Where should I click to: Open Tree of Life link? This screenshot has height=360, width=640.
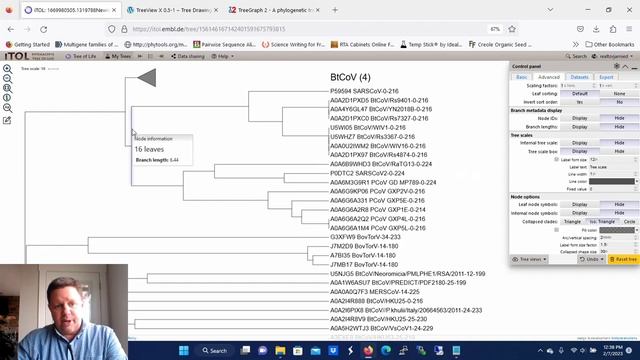coord(81,56)
